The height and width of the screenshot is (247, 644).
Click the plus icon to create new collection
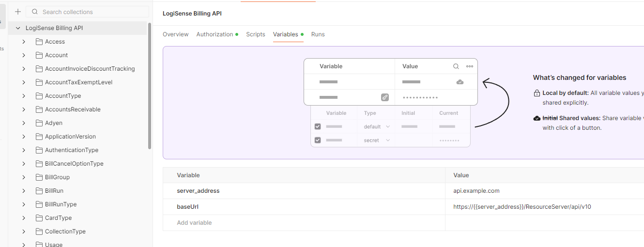[x=18, y=12]
